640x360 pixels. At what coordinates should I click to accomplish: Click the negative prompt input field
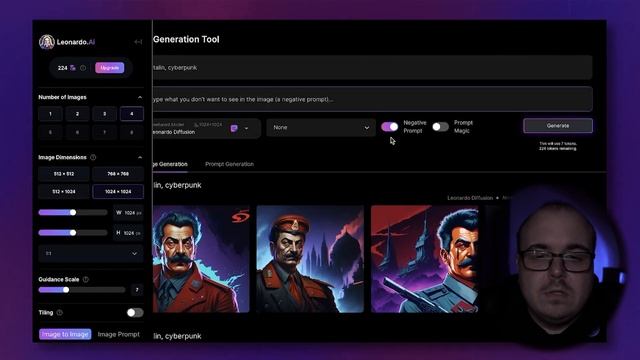[372, 99]
